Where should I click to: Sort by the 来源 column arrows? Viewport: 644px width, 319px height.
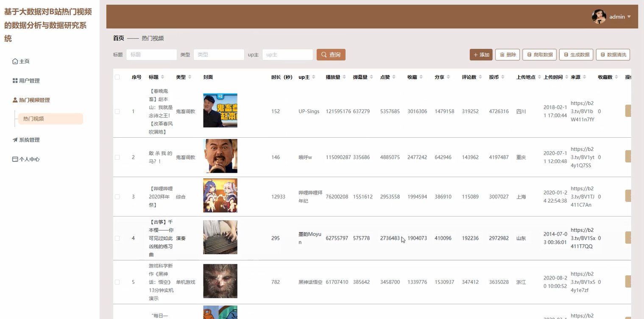coord(584,77)
